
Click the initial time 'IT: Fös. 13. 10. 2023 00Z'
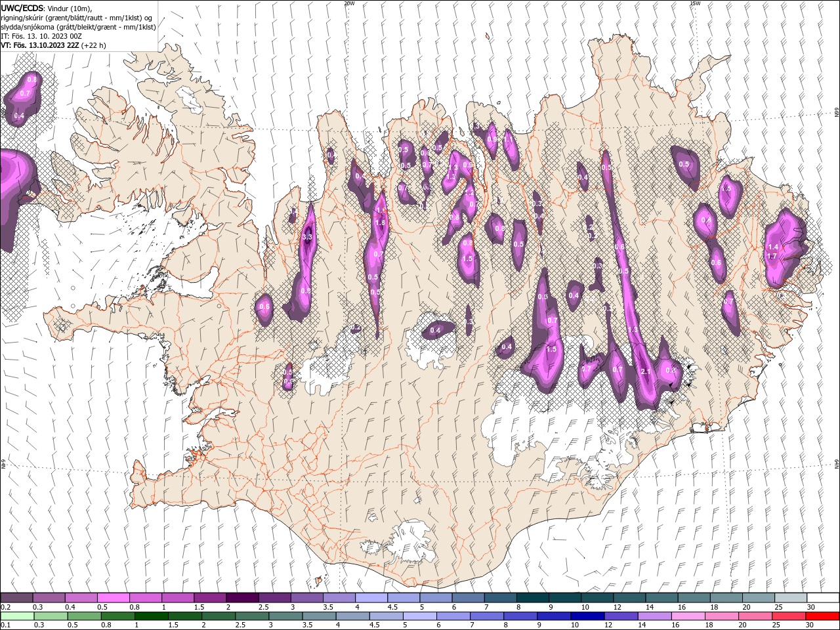click(41, 36)
